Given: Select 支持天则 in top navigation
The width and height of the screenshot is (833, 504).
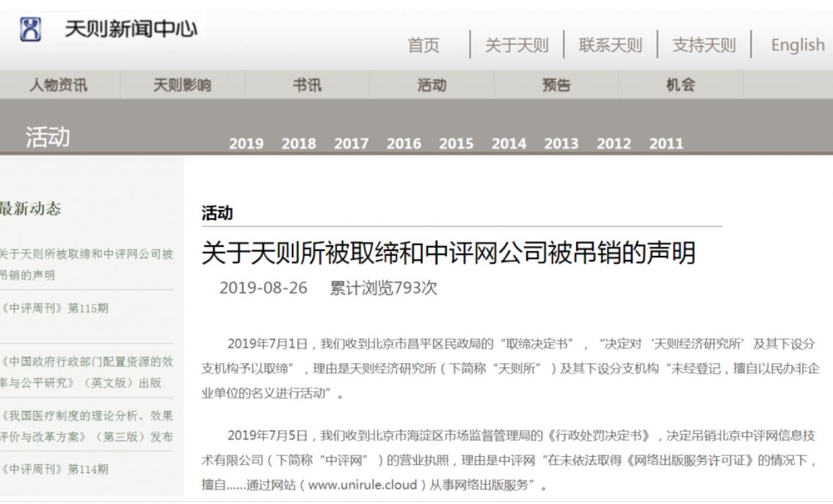Looking at the screenshot, I should point(704,46).
